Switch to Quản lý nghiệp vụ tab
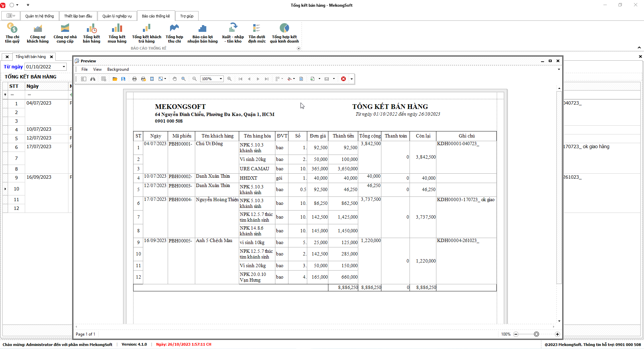 [x=117, y=16]
